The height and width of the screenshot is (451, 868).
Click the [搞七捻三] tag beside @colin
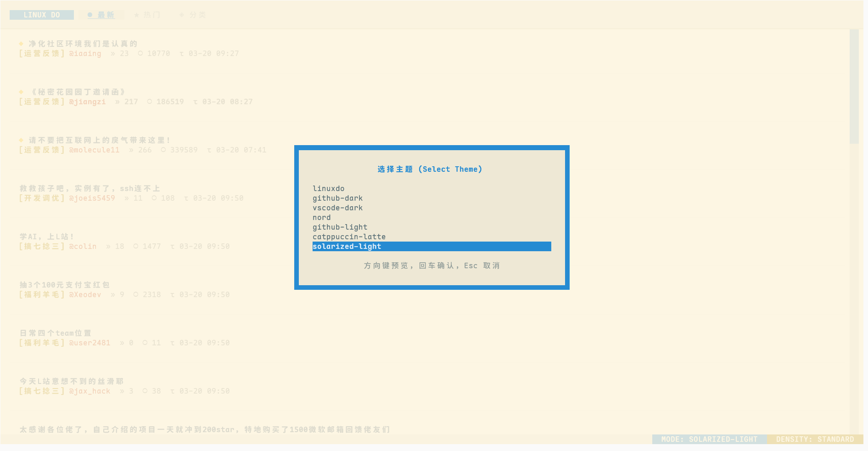(42, 246)
